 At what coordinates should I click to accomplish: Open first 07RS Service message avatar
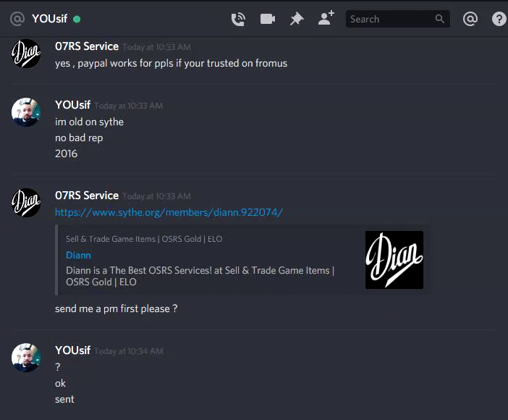coord(26,54)
